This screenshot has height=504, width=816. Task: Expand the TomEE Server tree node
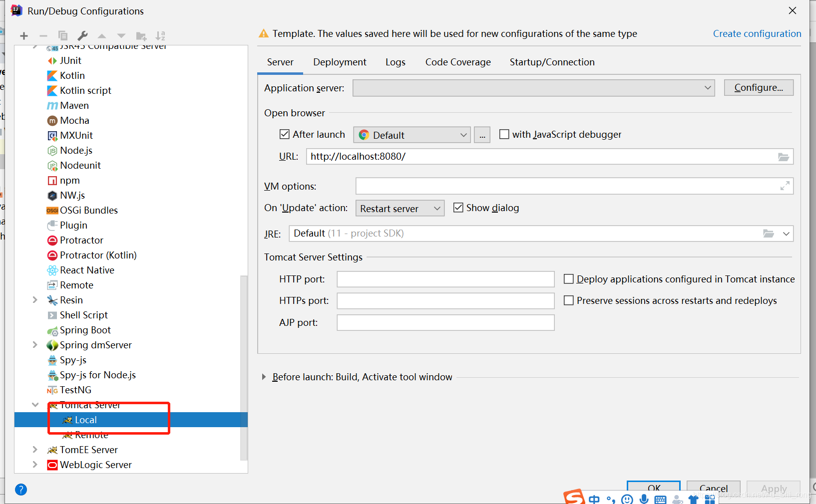(x=35, y=450)
